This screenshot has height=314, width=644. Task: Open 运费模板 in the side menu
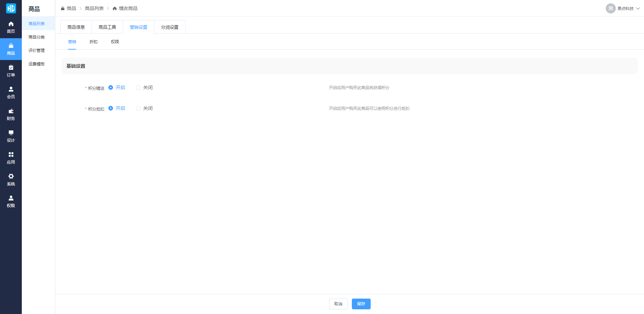pos(37,64)
